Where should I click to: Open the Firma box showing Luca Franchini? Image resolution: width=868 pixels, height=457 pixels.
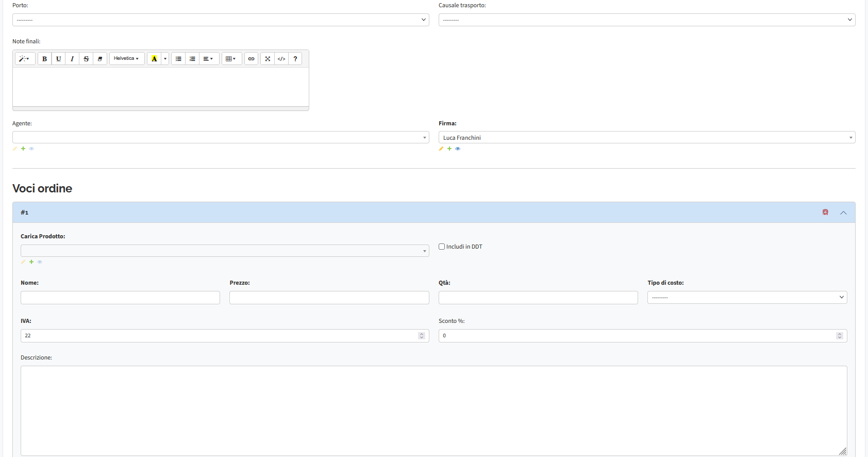pos(647,137)
